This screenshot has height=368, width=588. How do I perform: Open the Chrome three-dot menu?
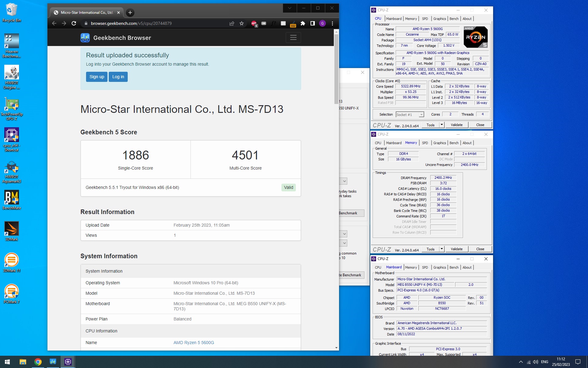332,23
